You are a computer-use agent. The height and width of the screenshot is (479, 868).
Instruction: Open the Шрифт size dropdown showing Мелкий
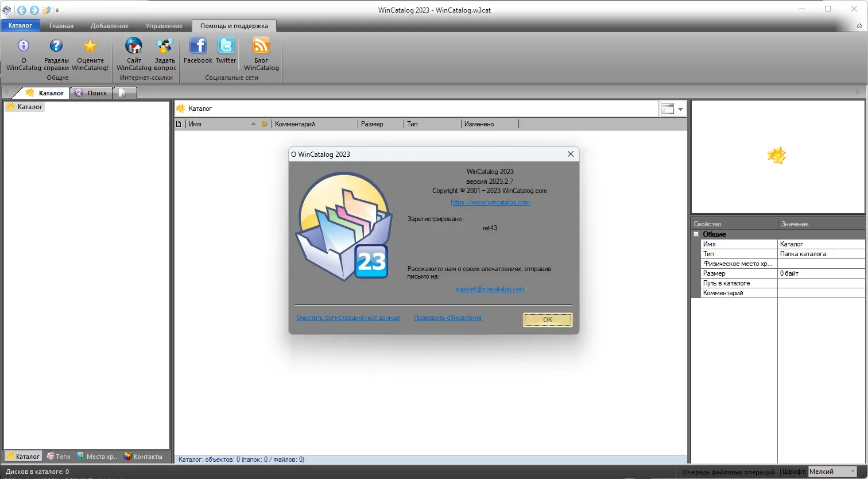pyautogui.click(x=851, y=471)
